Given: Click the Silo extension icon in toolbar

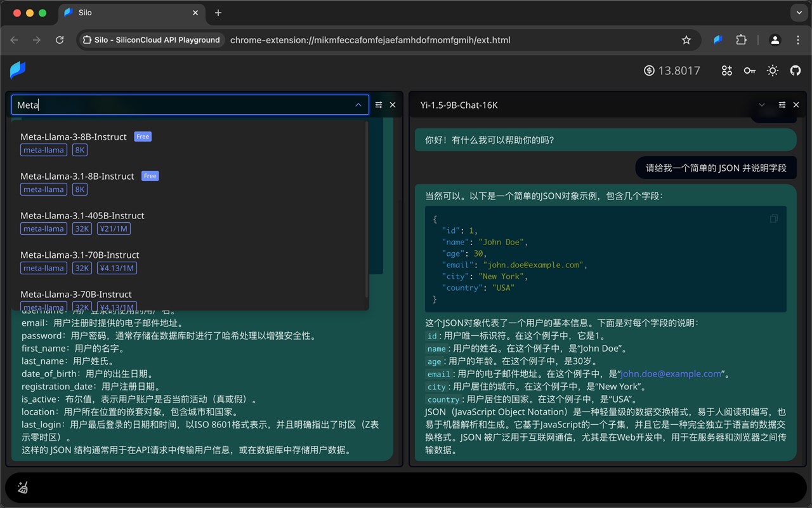Looking at the screenshot, I should pyautogui.click(x=718, y=40).
